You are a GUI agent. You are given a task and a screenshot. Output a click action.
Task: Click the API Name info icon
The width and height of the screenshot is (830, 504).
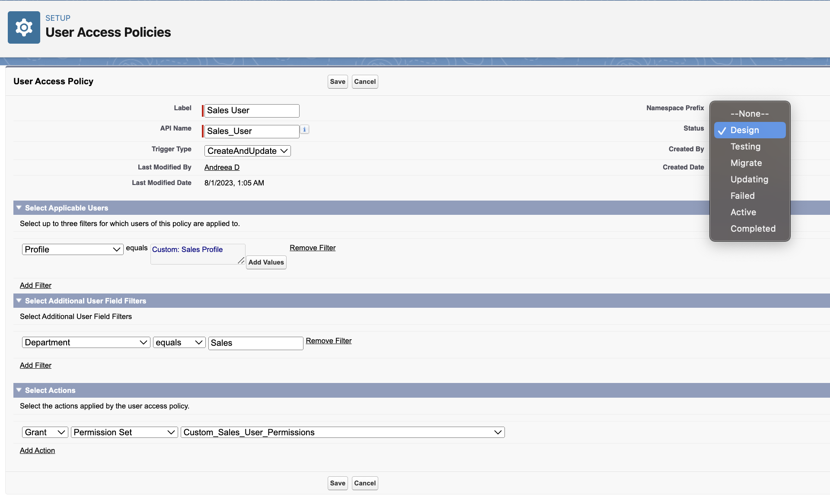pyautogui.click(x=305, y=129)
